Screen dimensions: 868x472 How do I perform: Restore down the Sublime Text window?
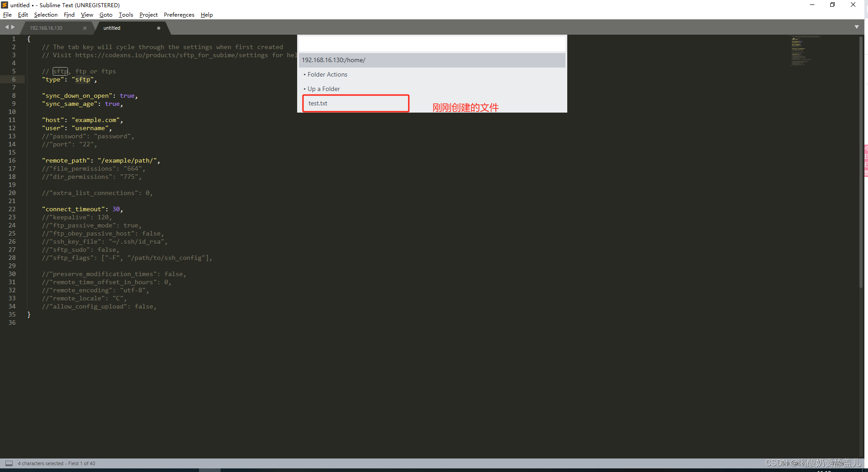click(x=832, y=5)
